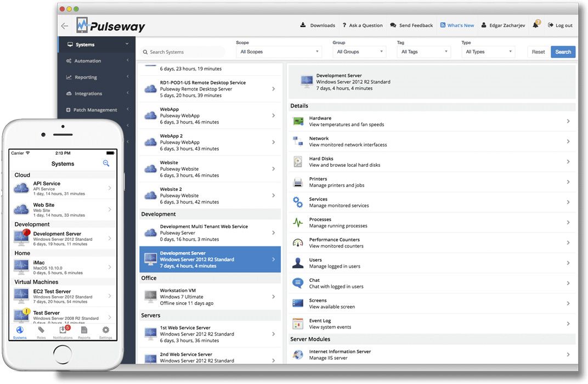The width and height of the screenshot is (588, 384).
Task: Click the Hardware circuit board icon
Action: pyautogui.click(x=298, y=121)
